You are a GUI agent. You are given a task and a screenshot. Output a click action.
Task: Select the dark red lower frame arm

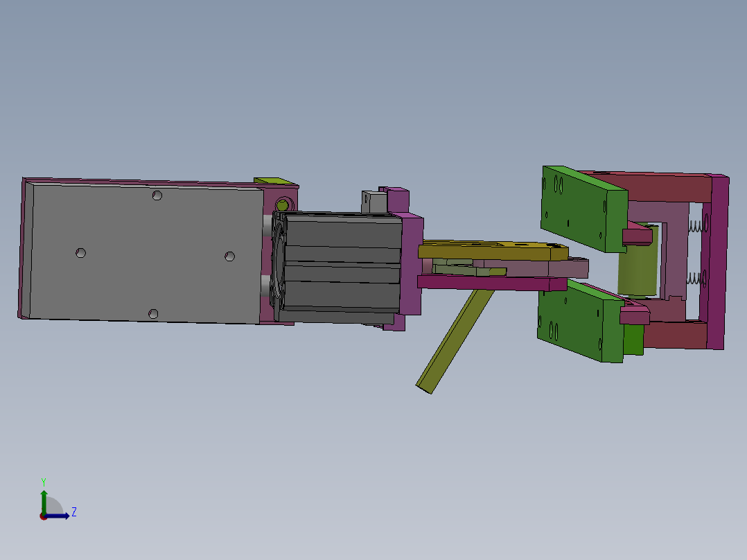coord(674,335)
